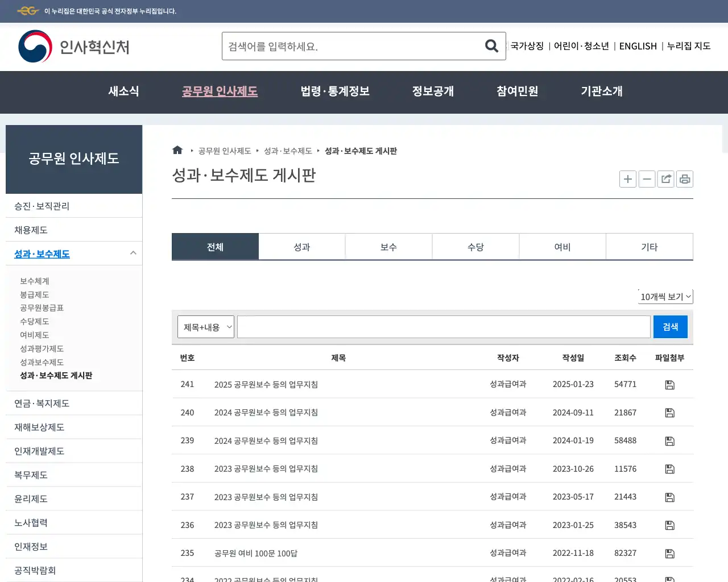728x582 pixels.
Task: Select the 성과 tab
Action: tap(302, 247)
